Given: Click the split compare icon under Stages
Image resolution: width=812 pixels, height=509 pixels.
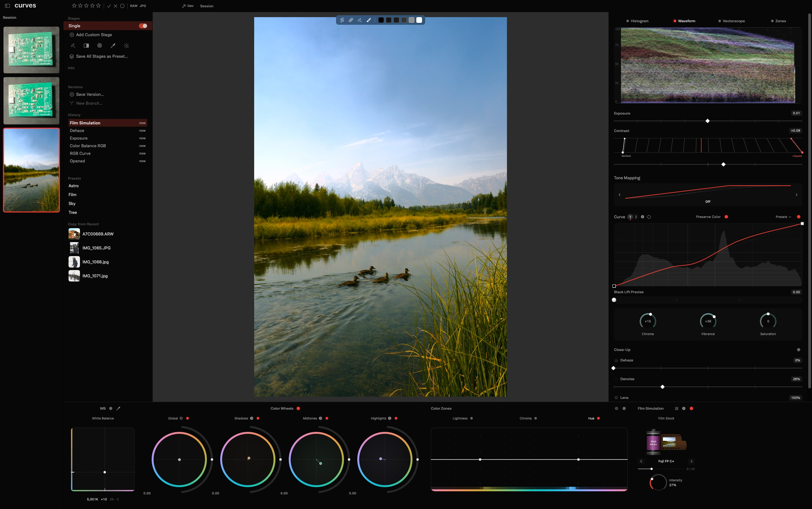Looking at the screenshot, I should click(86, 45).
